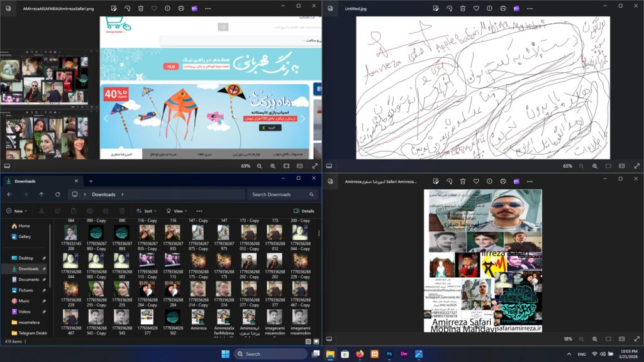Image resolution: width=644 pixels, height=362 pixels.
Task: Zoom in on the Untitled.jpg drawing
Action: click(595, 166)
